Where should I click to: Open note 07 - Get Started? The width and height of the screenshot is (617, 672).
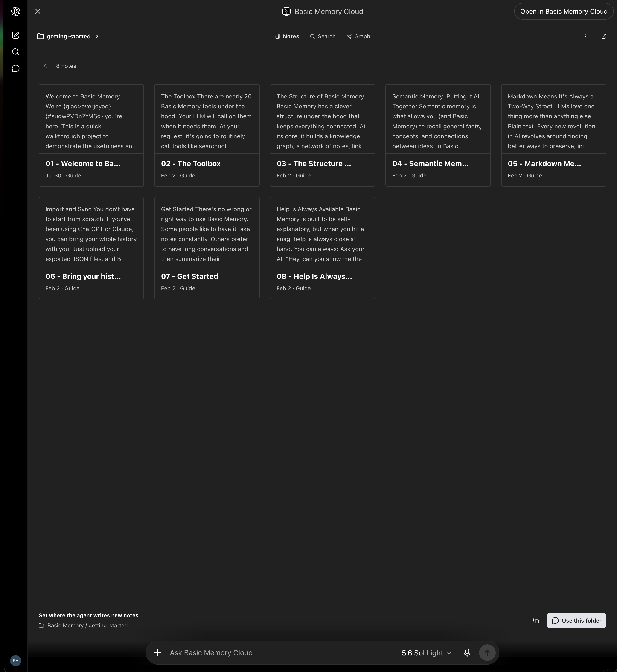pyautogui.click(x=207, y=248)
